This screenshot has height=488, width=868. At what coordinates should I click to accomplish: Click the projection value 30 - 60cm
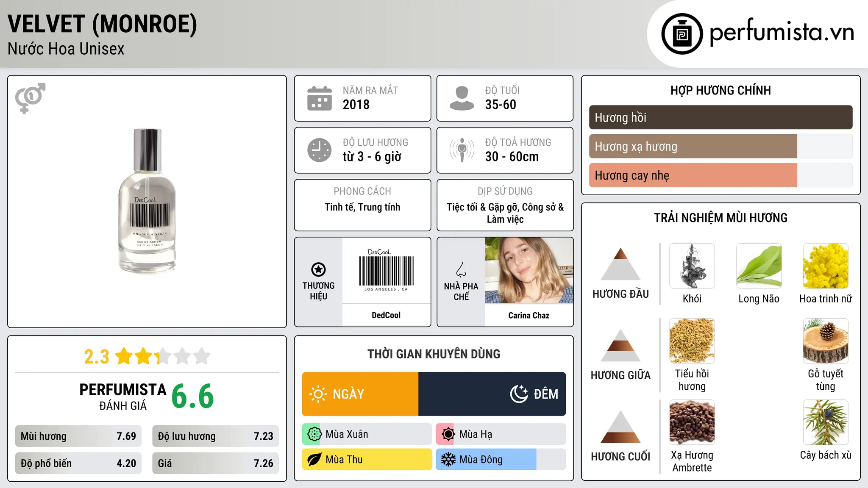tap(512, 157)
